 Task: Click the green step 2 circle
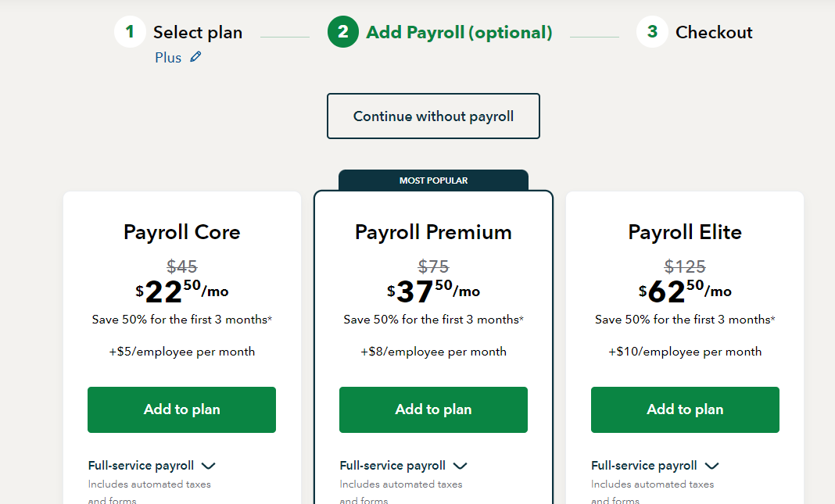(x=343, y=32)
